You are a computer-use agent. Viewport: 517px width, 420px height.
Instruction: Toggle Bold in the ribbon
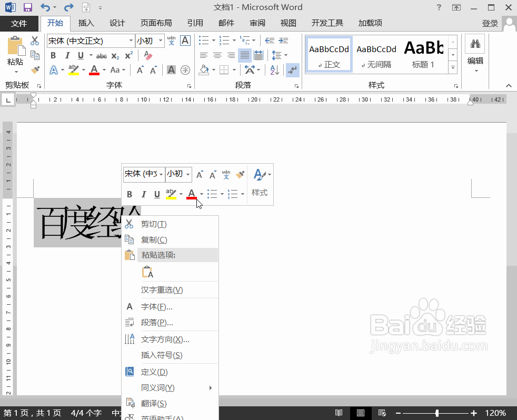tap(53, 55)
